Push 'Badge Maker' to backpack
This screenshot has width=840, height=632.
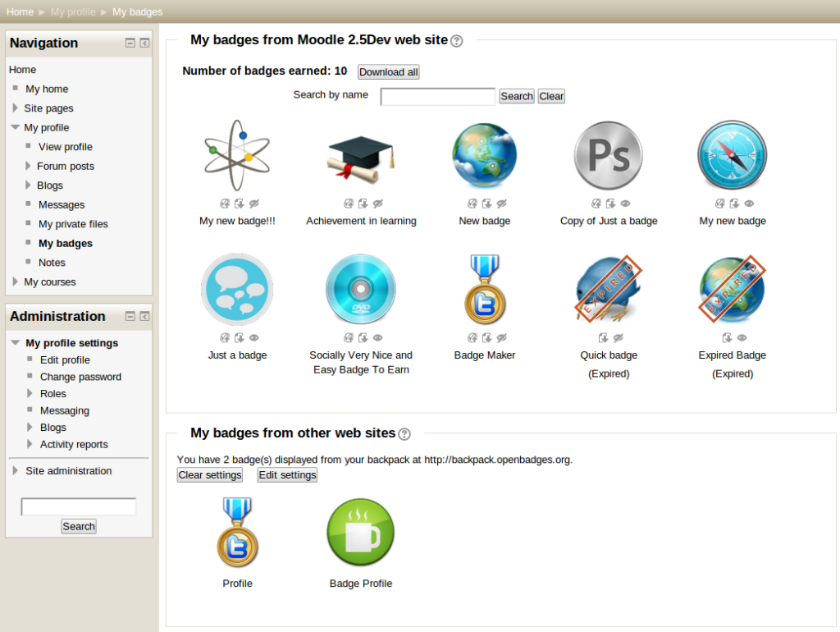pos(472,337)
